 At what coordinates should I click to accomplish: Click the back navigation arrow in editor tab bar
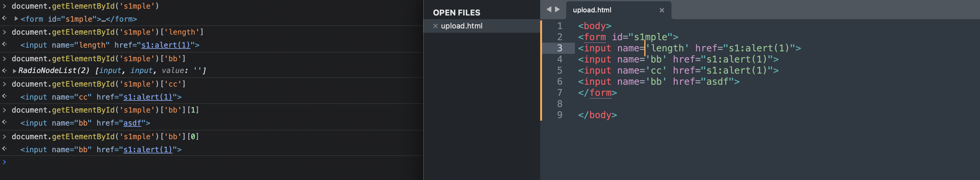[x=549, y=10]
